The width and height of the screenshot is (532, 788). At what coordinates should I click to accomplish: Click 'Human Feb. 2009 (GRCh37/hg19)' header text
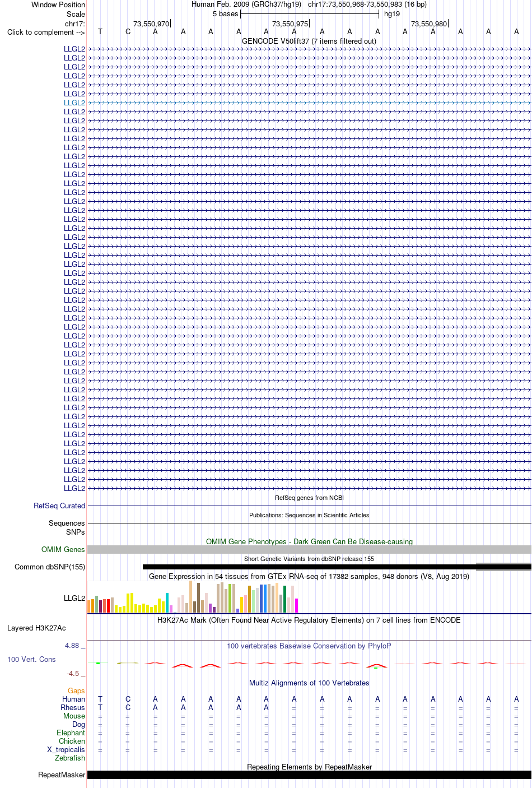tap(246, 4)
